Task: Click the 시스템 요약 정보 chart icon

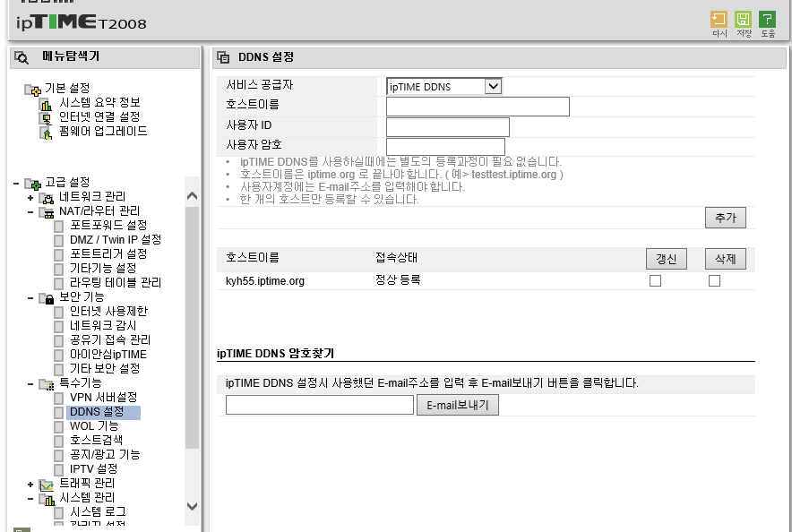Action: coord(46,105)
